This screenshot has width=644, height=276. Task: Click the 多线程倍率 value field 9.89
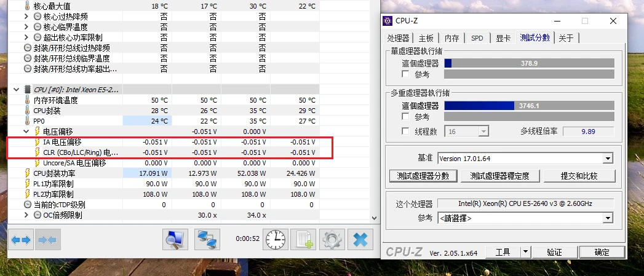tap(588, 132)
